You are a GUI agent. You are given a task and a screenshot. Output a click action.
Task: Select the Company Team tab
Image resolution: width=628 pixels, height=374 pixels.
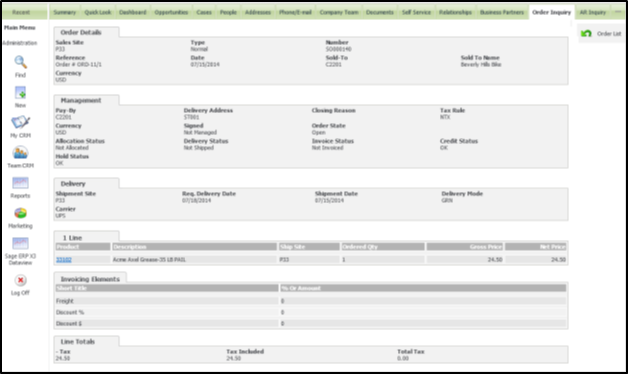point(339,12)
